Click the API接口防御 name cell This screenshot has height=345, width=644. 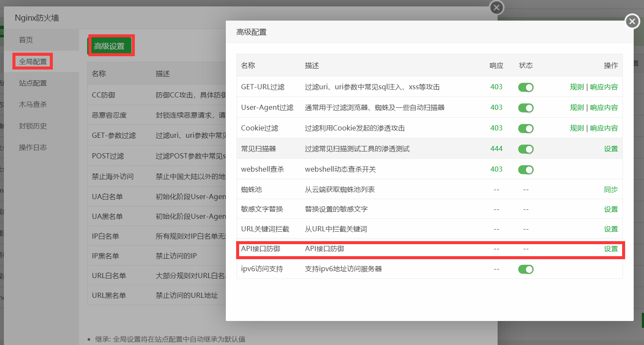coord(261,248)
